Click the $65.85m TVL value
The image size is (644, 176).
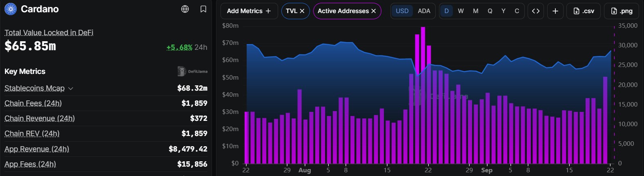click(x=30, y=46)
